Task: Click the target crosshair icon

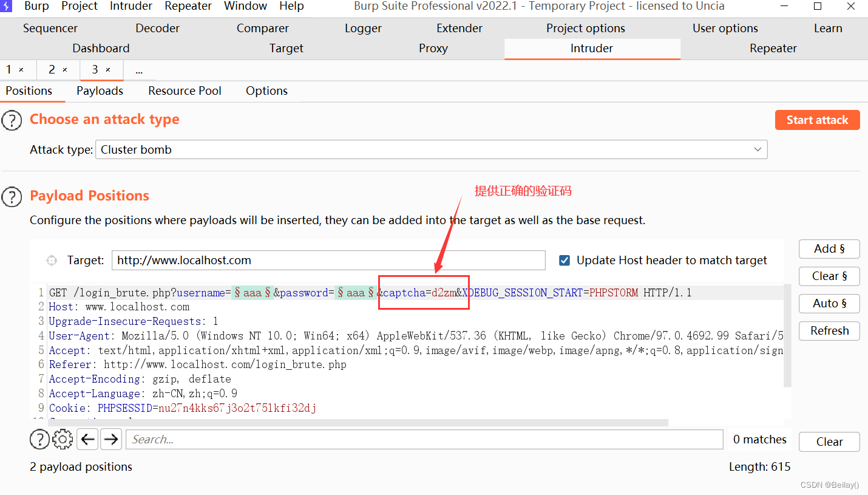Action: point(52,261)
